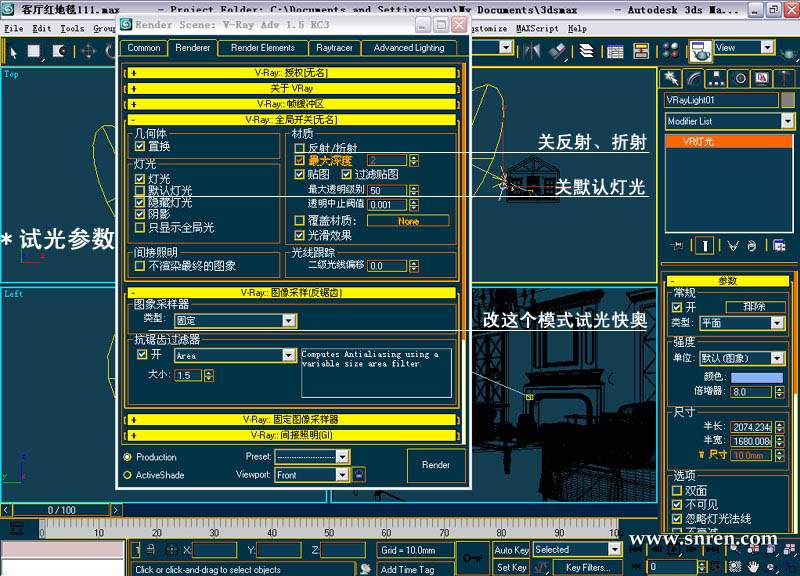
Task: Switch to the Hierarchy command panel
Action: coord(716,78)
